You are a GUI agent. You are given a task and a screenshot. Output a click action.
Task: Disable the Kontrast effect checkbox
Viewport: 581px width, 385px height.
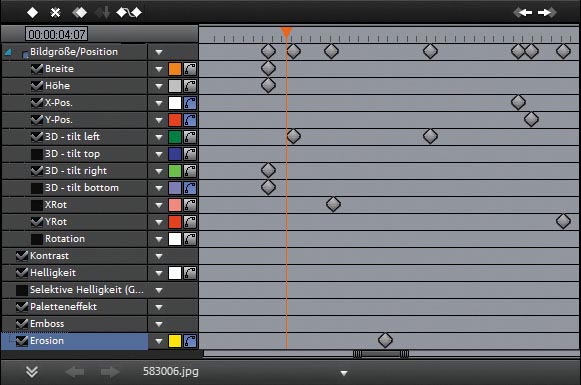pyautogui.click(x=22, y=256)
